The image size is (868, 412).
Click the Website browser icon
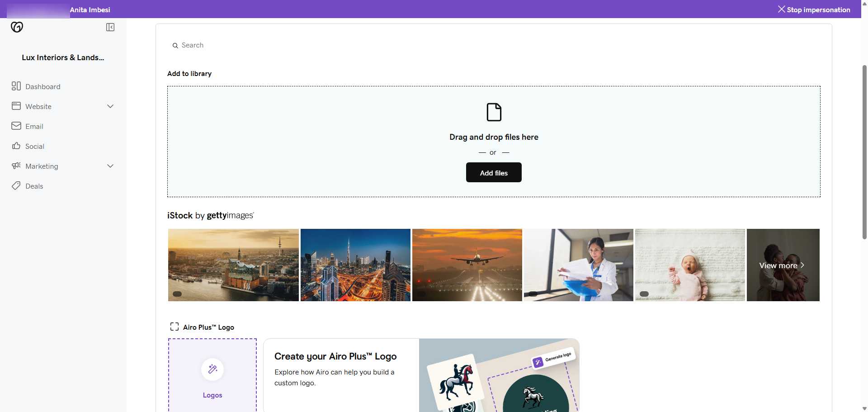[16, 106]
